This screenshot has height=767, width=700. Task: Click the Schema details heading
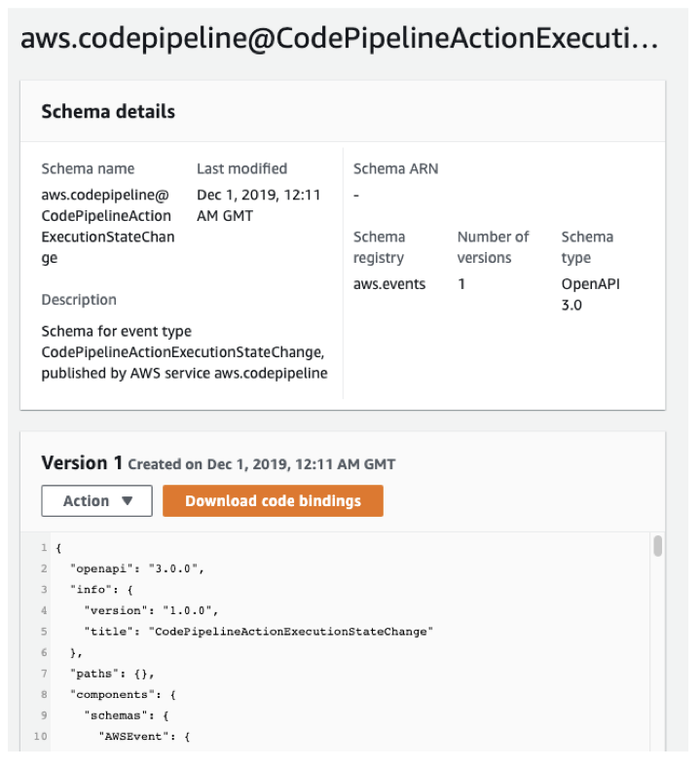pos(108,112)
